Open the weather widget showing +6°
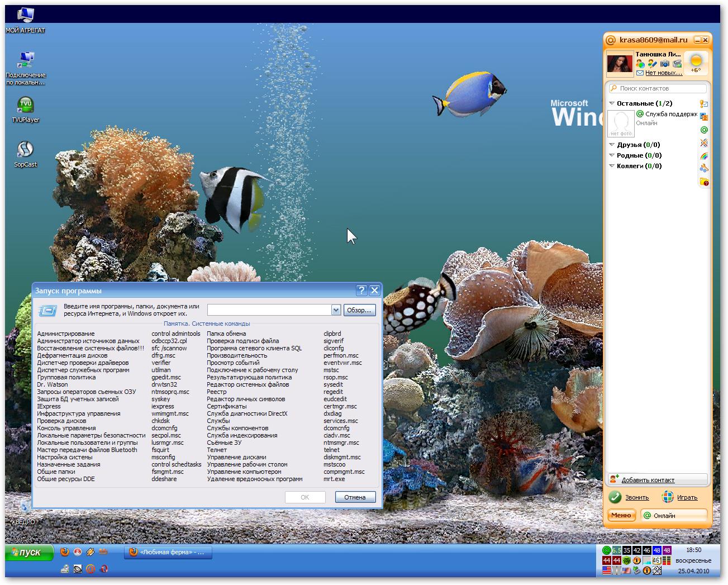 (x=696, y=63)
